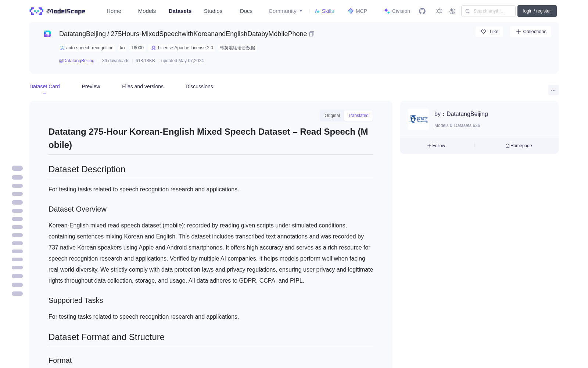Click the "36 downloads" text
Viewport: 588px width, 368px height.
(x=116, y=61)
